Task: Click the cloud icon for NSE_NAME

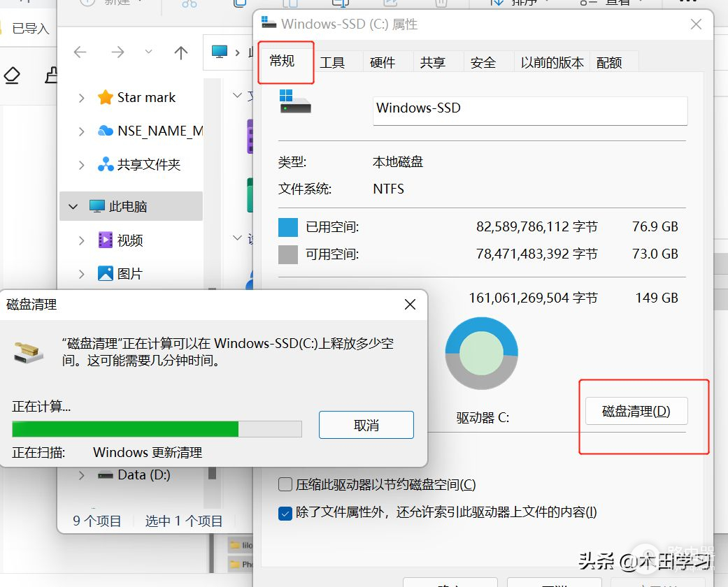Action: [x=106, y=131]
